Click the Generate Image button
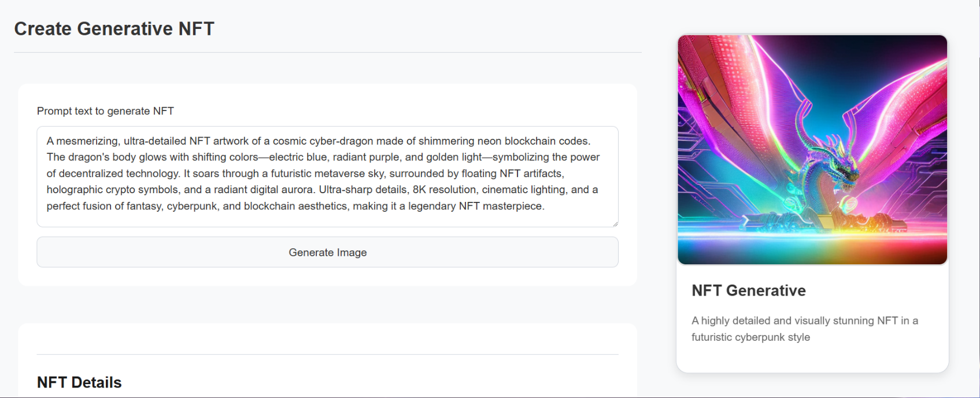 (327, 252)
